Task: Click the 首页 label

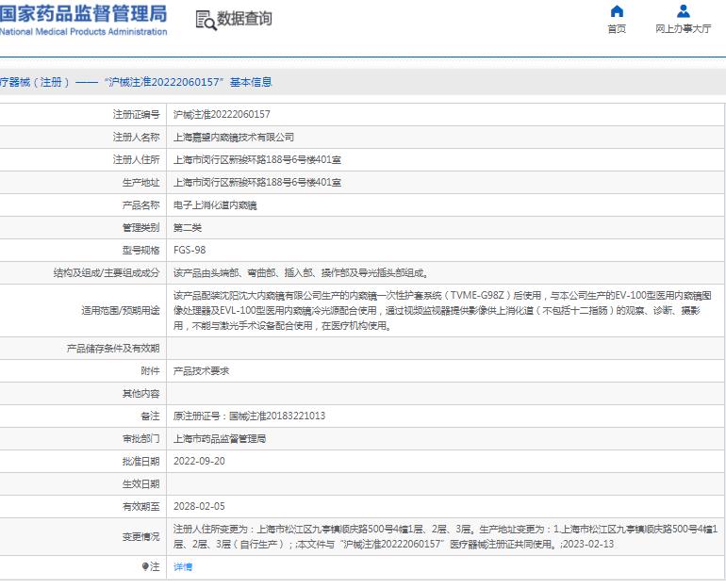Action: 617,28
